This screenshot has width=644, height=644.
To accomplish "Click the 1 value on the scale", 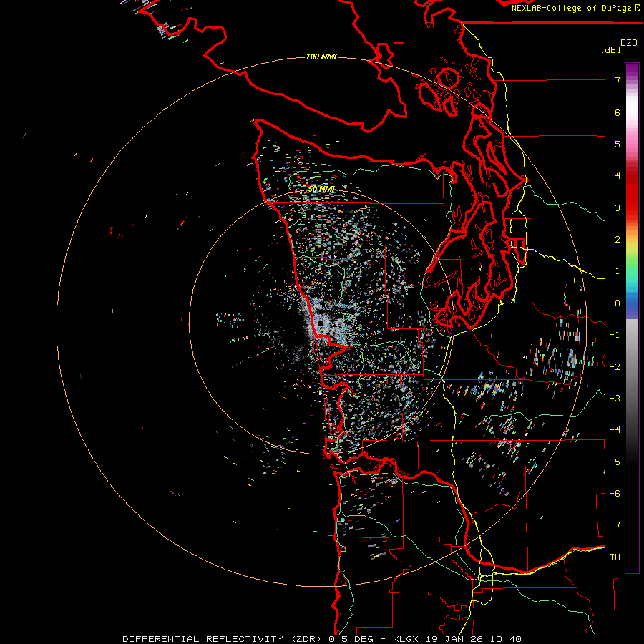I will [618, 271].
